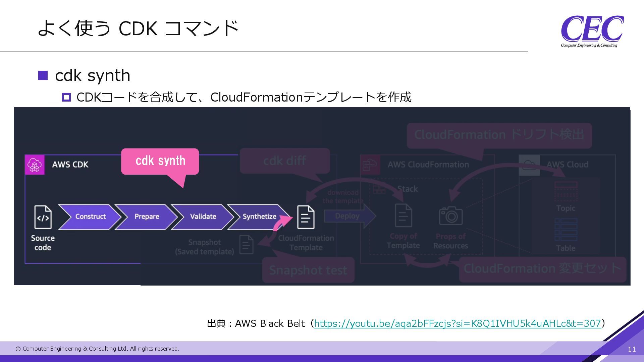Click the CloudFormation Template document icon
Image resolution: width=644 pixels, height=362 pixels.
tap(306, 217)
